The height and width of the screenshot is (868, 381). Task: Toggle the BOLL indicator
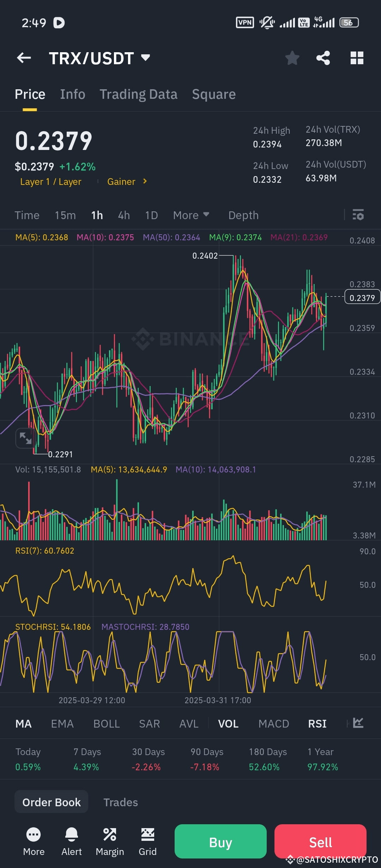click(x=107, y=724)
